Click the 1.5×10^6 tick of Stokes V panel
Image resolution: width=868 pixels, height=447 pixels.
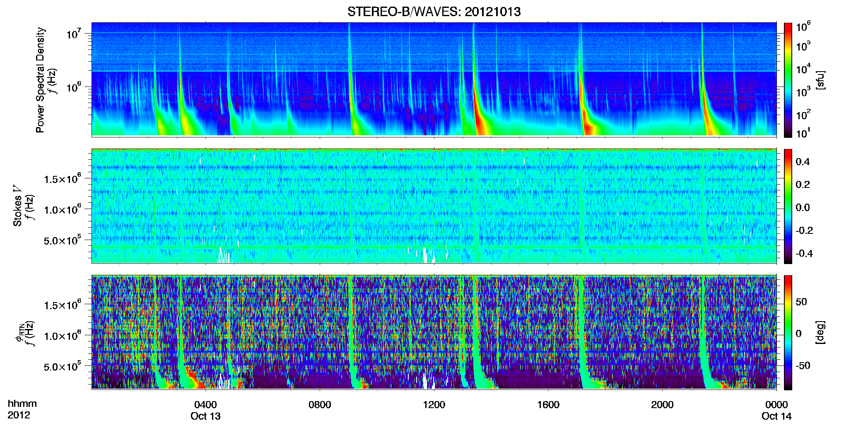(63, 178)
